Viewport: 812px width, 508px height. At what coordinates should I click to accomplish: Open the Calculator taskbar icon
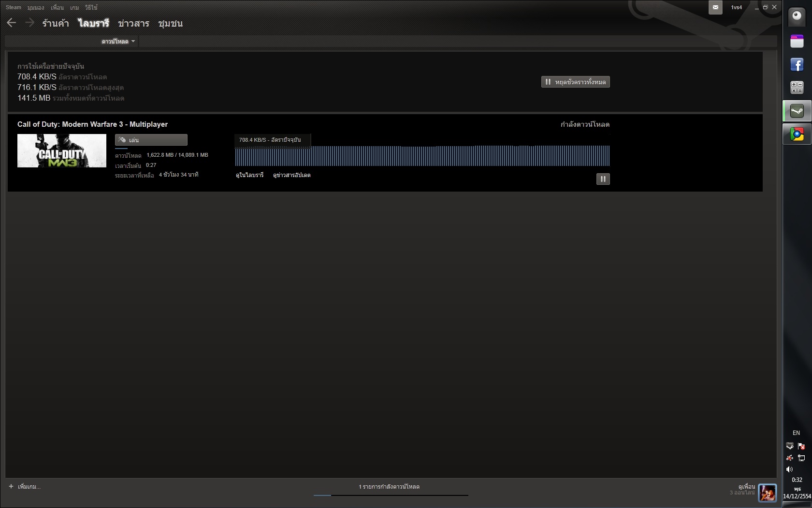[x=797, y=88]
